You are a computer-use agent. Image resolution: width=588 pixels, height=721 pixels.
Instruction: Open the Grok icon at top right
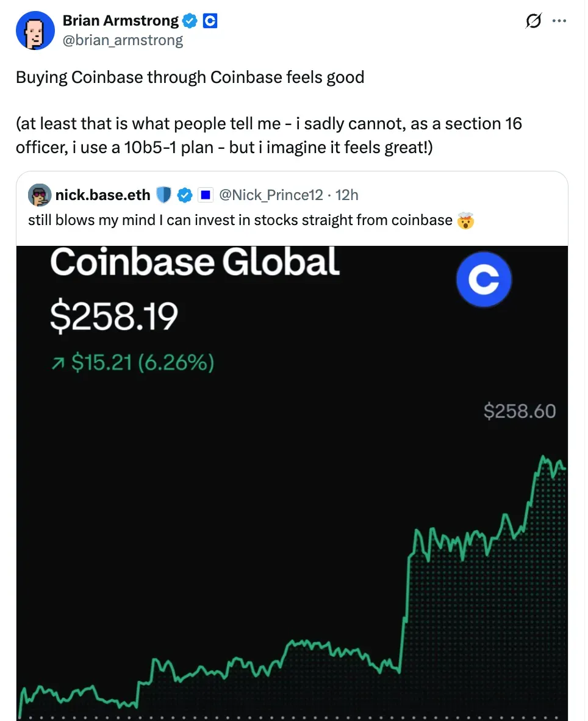(532, 21)
